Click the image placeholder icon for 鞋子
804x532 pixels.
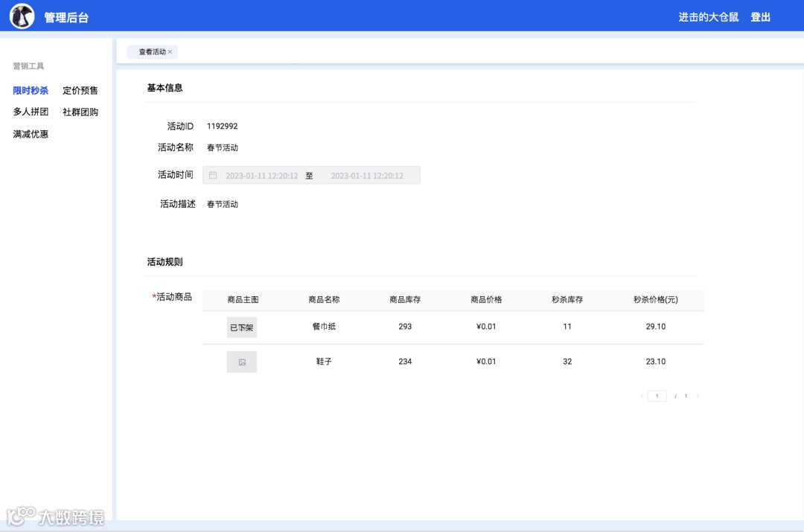coord(242,362)
